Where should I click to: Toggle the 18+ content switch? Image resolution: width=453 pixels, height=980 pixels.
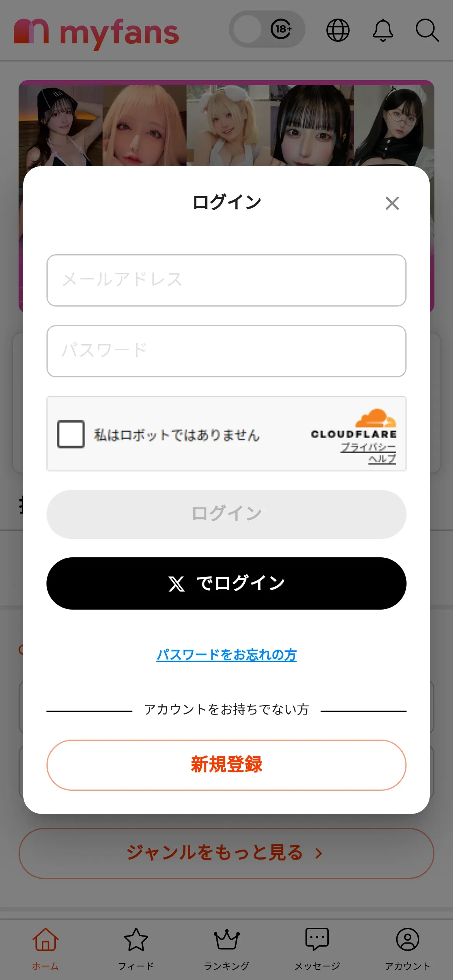click(267, 29)
